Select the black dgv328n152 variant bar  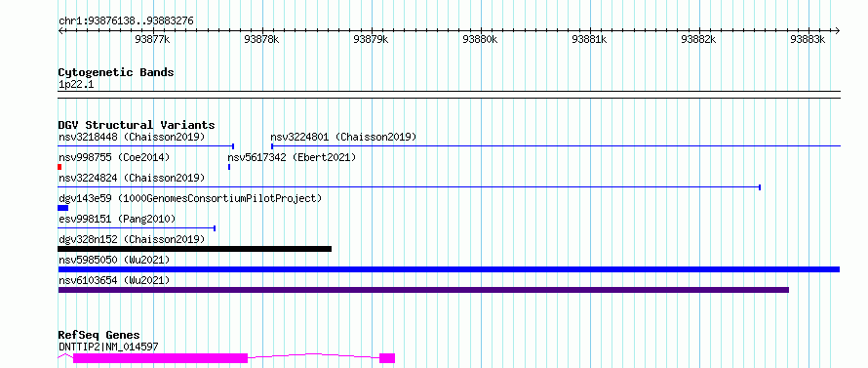[x=194, y=249]
